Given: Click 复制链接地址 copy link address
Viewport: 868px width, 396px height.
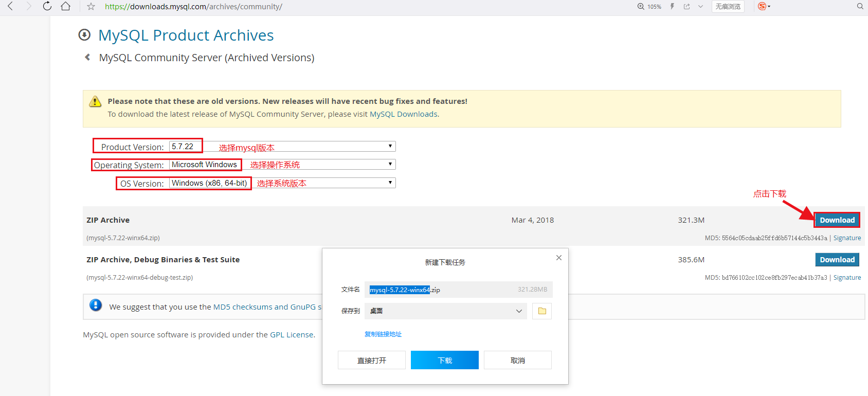Looking at the screenshot, I should coord(383,334).
